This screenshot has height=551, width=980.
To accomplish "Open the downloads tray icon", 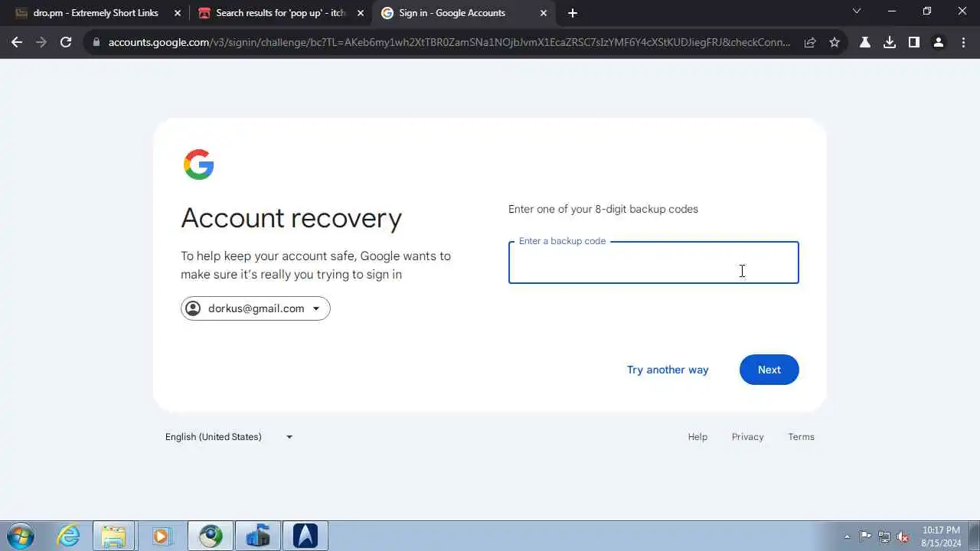I will (x=890, y=43).
